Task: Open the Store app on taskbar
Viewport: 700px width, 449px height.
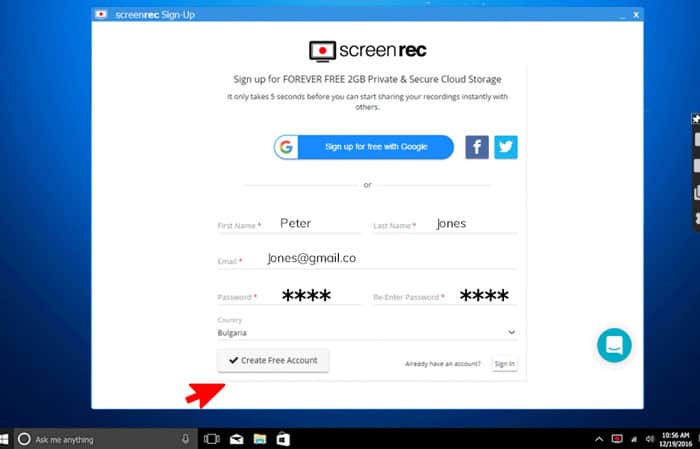Action: pos(283,439)
